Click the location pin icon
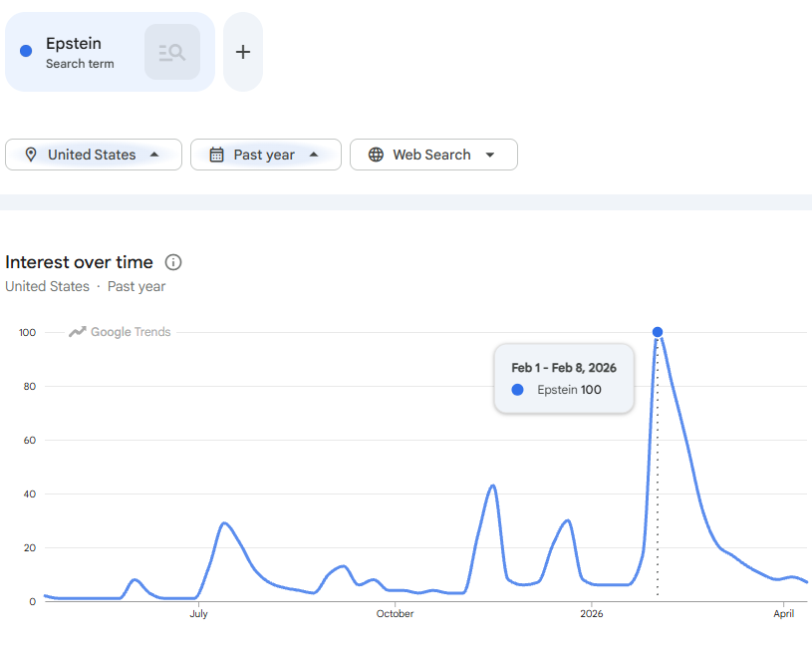This screenshot has width=812, height=658. (x=31, y=155)
